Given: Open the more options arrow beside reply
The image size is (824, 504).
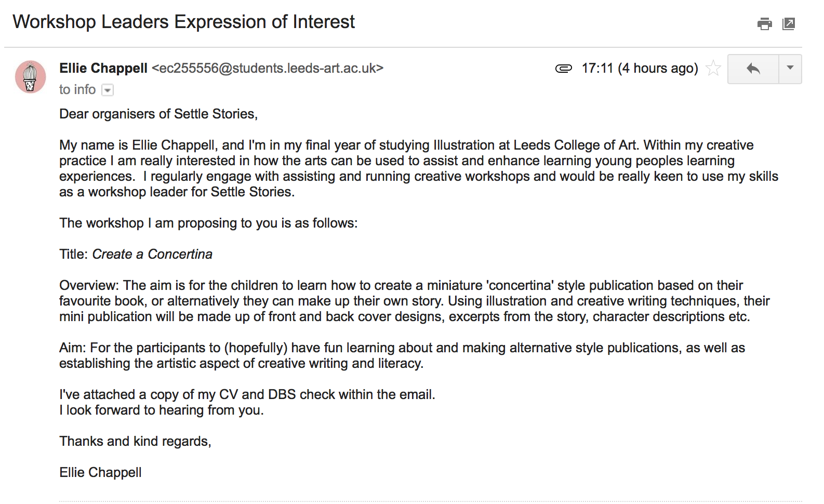Looking at the screenshot, I should point(790,69).
